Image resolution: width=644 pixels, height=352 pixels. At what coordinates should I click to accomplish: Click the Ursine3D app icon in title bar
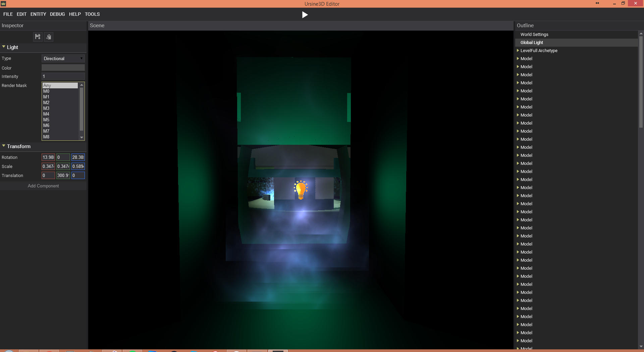(x=3, y=4)
